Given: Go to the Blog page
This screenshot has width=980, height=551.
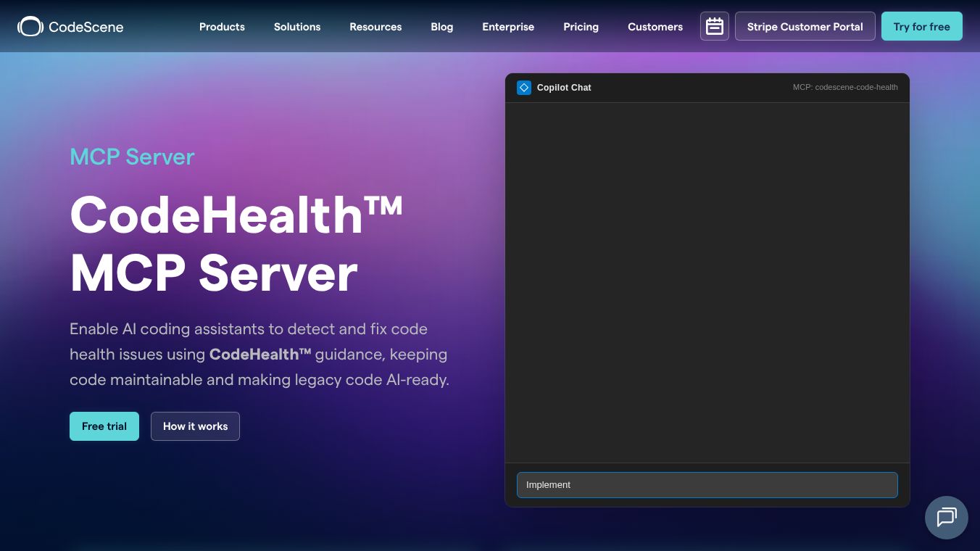Looking at the screenshot, I should tap(442, 27).
